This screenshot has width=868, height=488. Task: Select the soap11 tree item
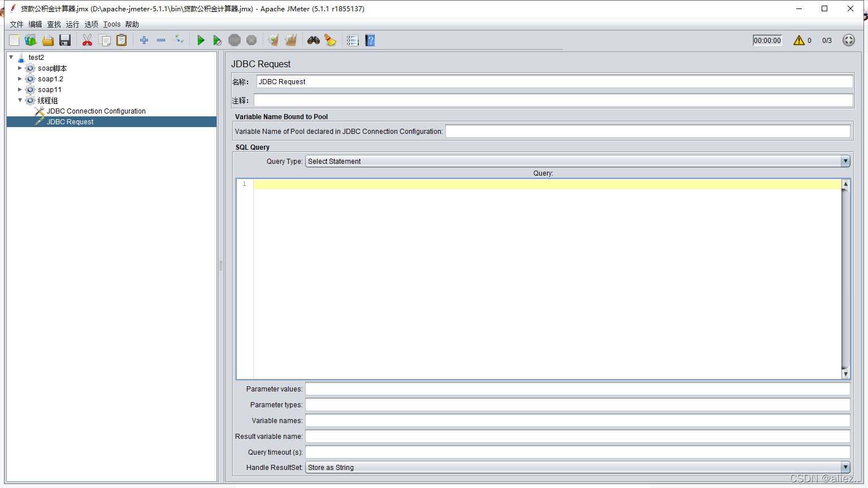click(x=50, y=89)
